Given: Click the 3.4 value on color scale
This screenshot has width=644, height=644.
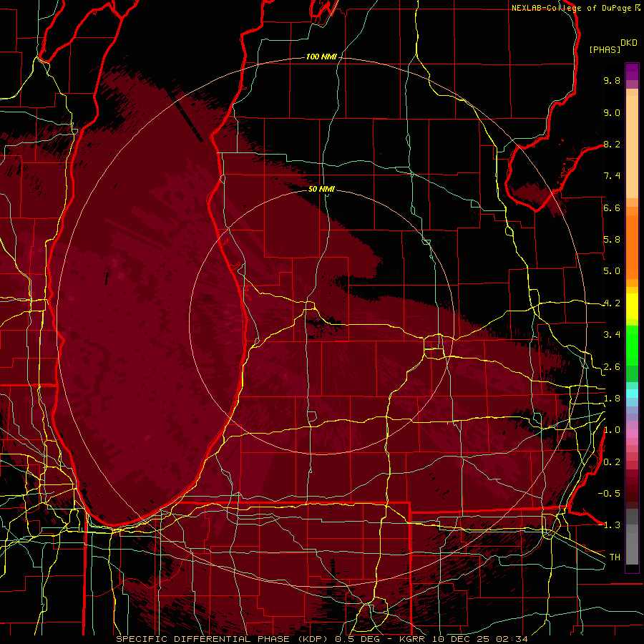Looking at the screenshot, I should pyautogui.click(x=612, y=335).
